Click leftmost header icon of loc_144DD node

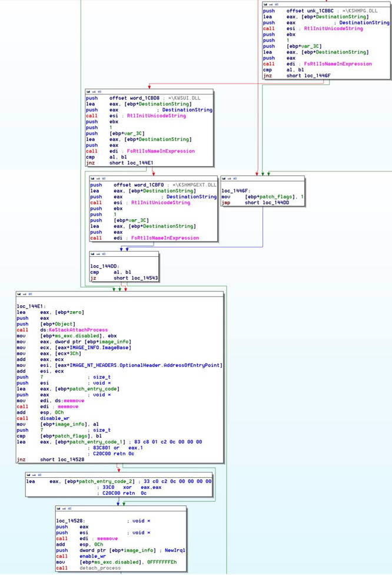[x=92, y=254]
